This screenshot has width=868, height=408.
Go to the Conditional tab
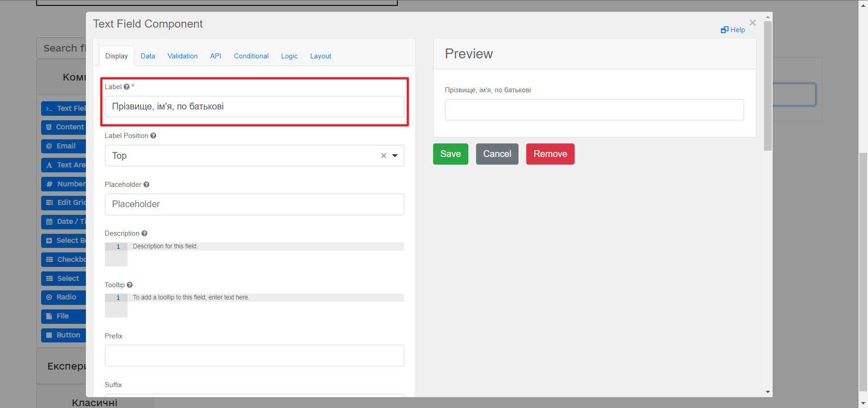[251, 56]
